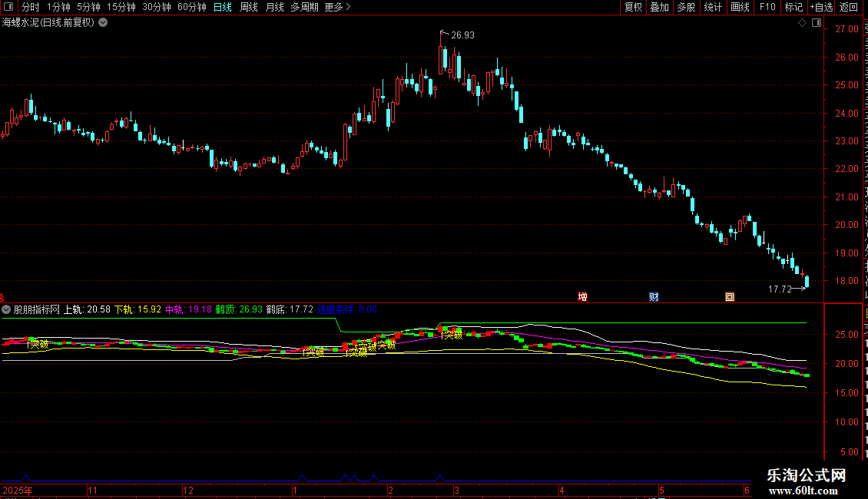Click the 增 event marker on chart
The height and width of the screenshot is (499, 868).
click(x=582, y=297)
